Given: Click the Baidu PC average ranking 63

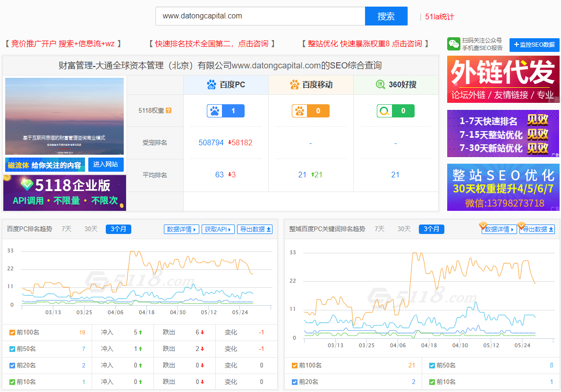Looking at the screenshot, I should click(219, 175).
